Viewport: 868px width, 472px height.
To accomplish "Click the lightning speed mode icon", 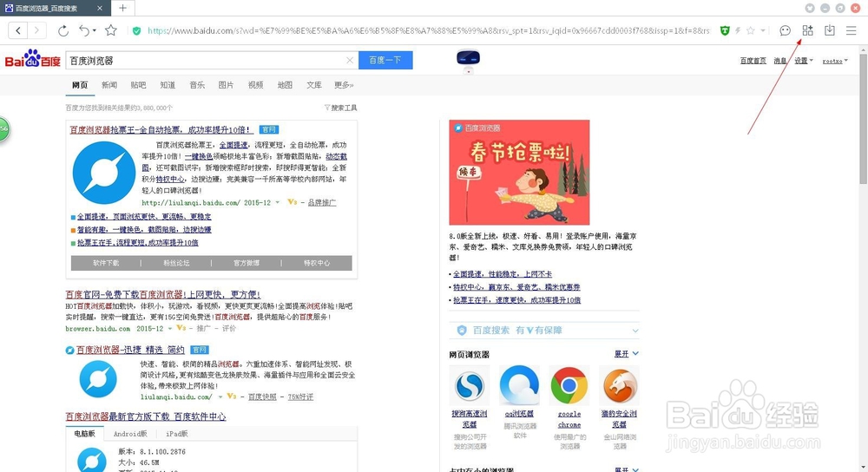I will tap(738, 31).
